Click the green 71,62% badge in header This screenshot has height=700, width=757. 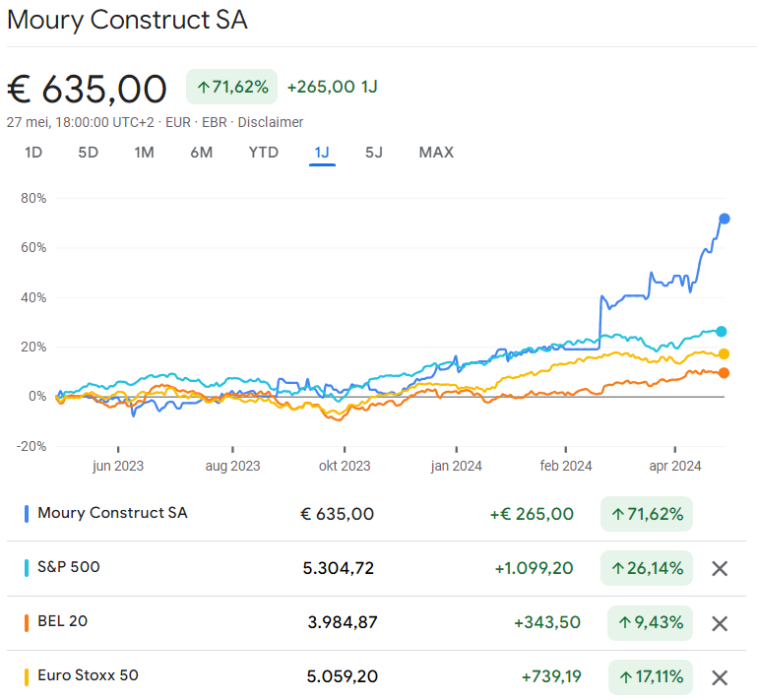click(x=232, y=87)
